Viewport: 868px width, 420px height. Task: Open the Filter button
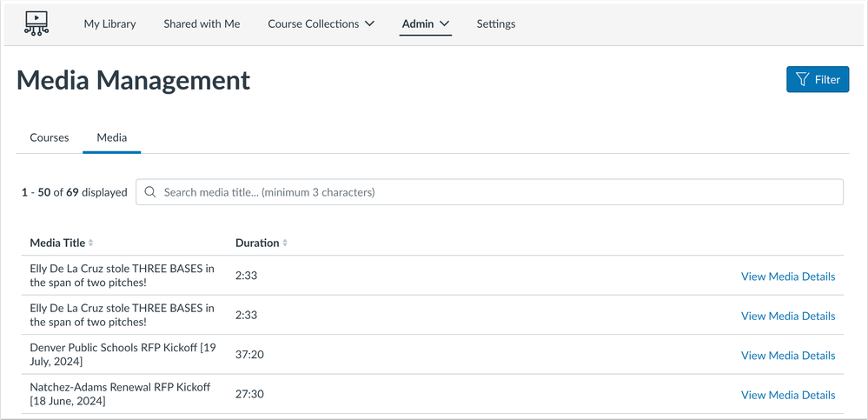[x=817, y=79]
